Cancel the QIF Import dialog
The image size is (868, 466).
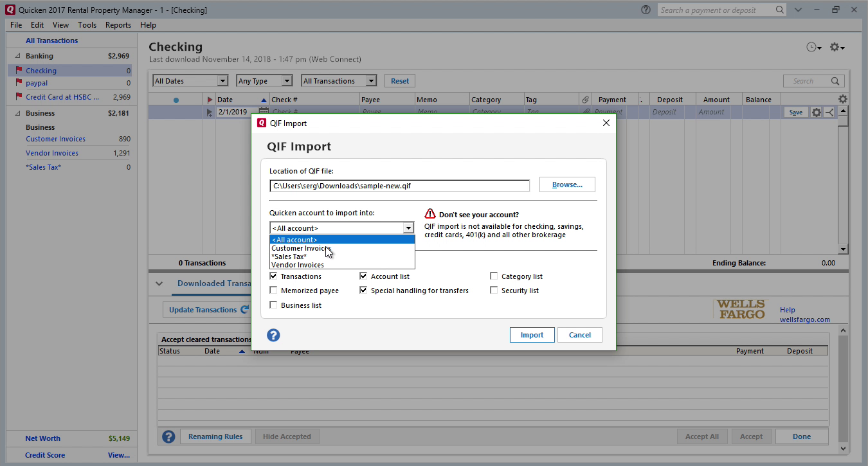(x=580, y=335)
